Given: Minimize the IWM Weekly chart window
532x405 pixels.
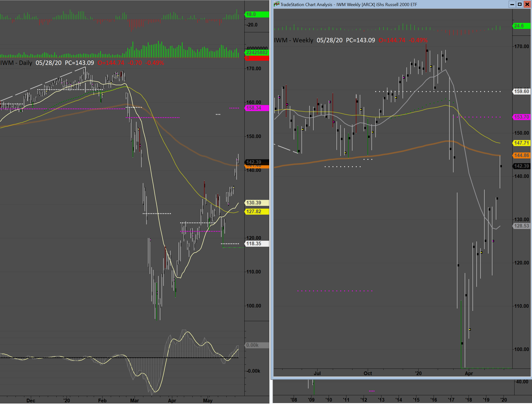Looking at the screenshot, I should 512,4.
